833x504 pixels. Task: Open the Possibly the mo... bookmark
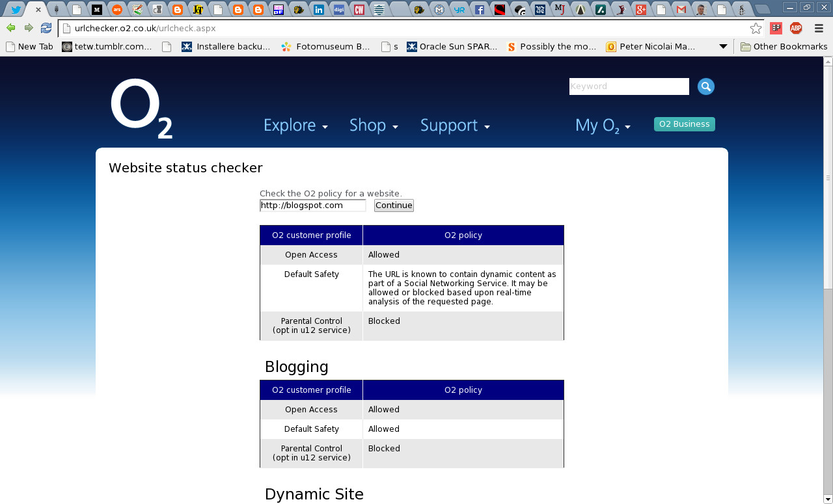pos(552,47)
